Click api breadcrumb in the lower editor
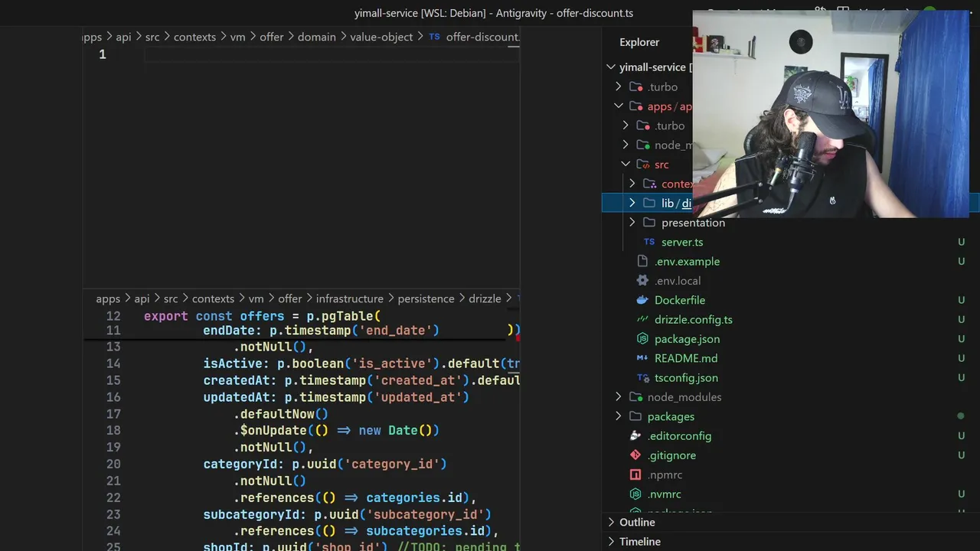This screenshot has height=551, width=980. 142,298
